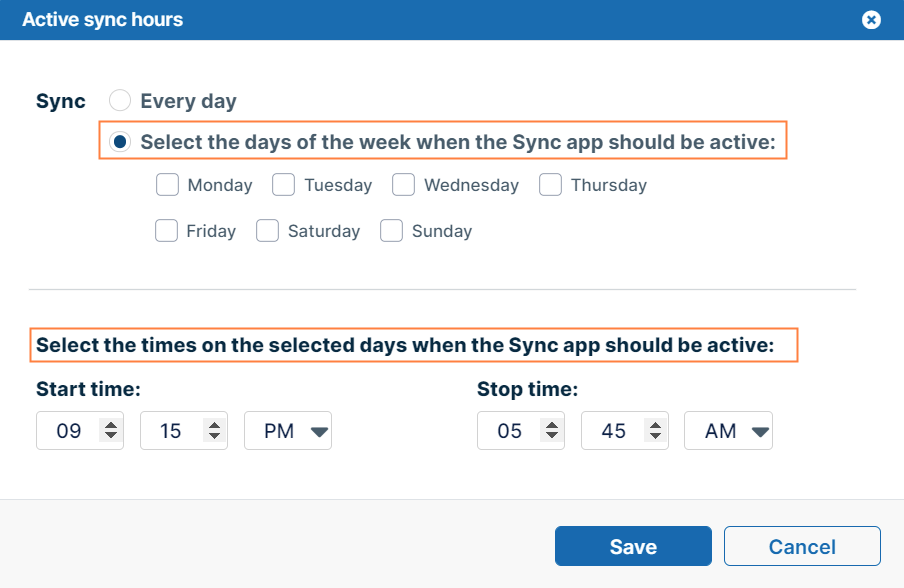Decrease the Stop time minutes value
Screen dimensions: 904x588
pos(656,436)
